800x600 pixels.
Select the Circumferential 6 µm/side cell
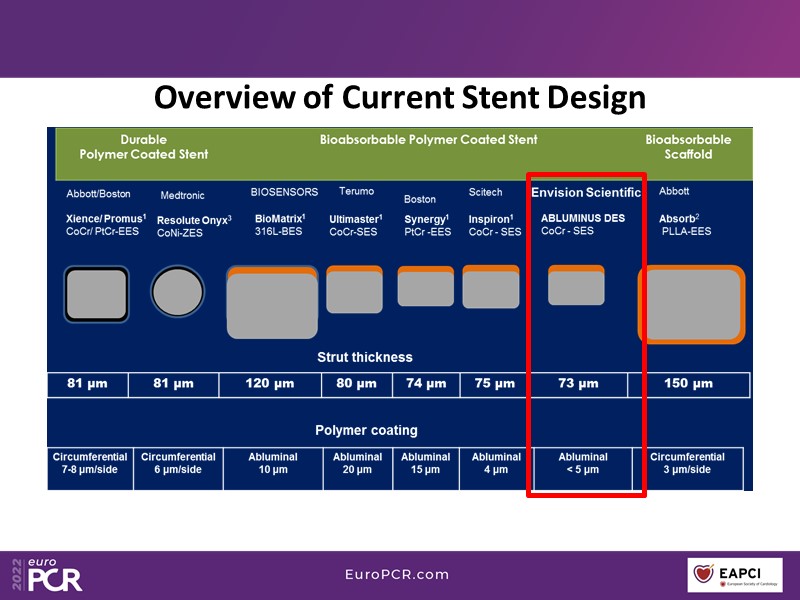tap(177, 463)
